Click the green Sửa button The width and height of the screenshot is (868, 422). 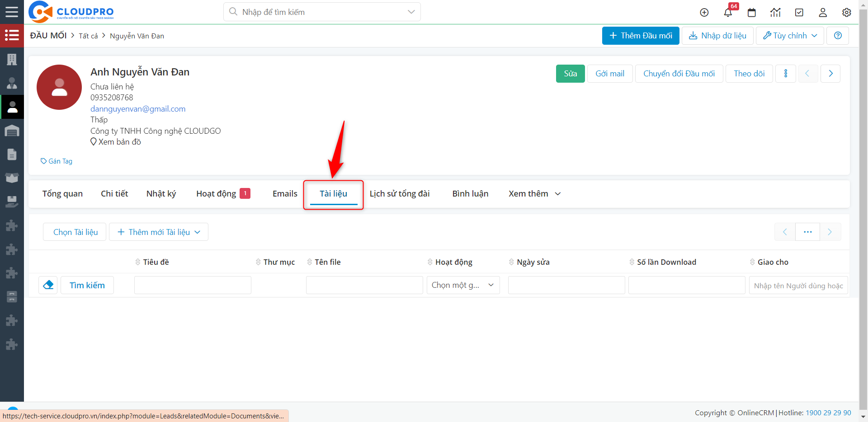(571, 74)
